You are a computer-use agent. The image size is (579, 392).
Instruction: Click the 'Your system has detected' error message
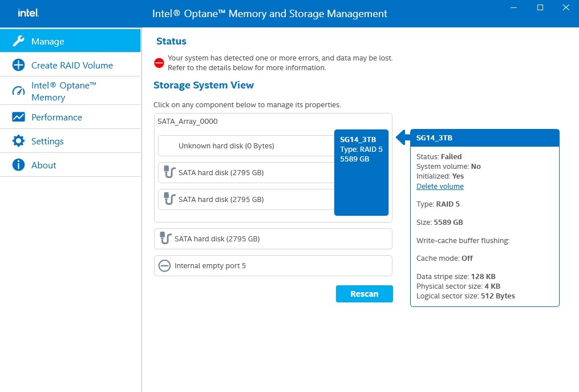point(280,63)
